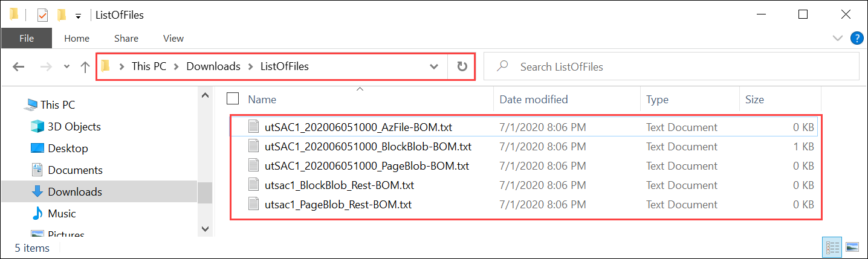Image resolution: width=868 pixels, height=259 pixels.
Task: Expand the chevron after Downloads breadcrumb
Action: point(251,66)
